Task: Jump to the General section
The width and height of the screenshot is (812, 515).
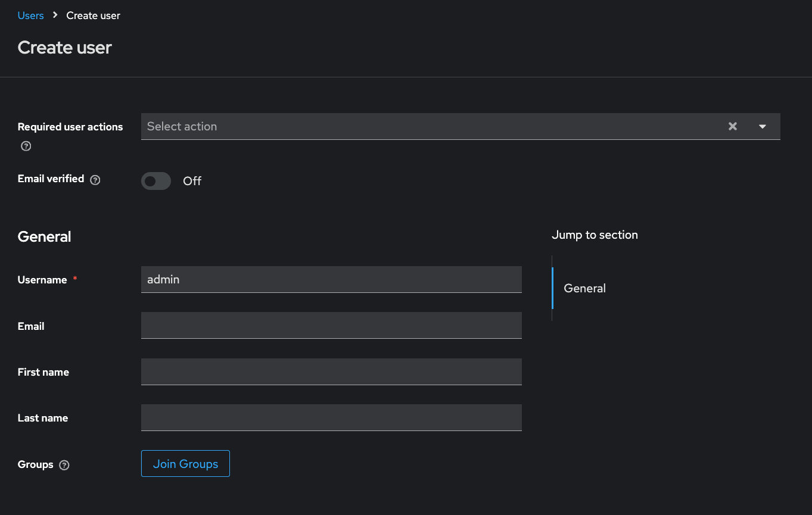Action: pos(584,288)
